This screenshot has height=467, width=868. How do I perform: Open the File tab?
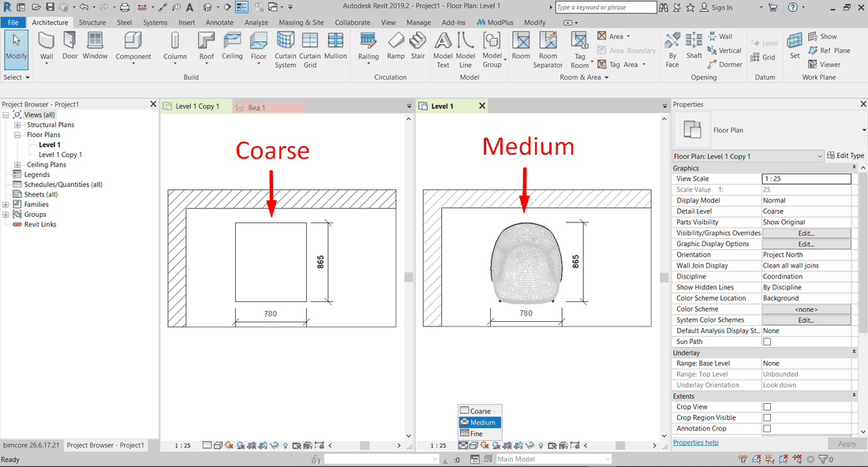point(13,23)
